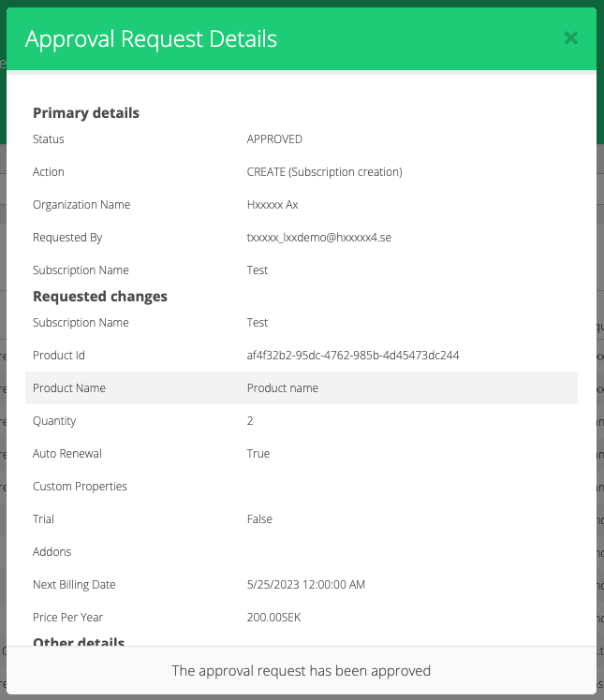Click the highlighted Product Name row label
Screen dimensions: 604x700
(x=69, y=388)
